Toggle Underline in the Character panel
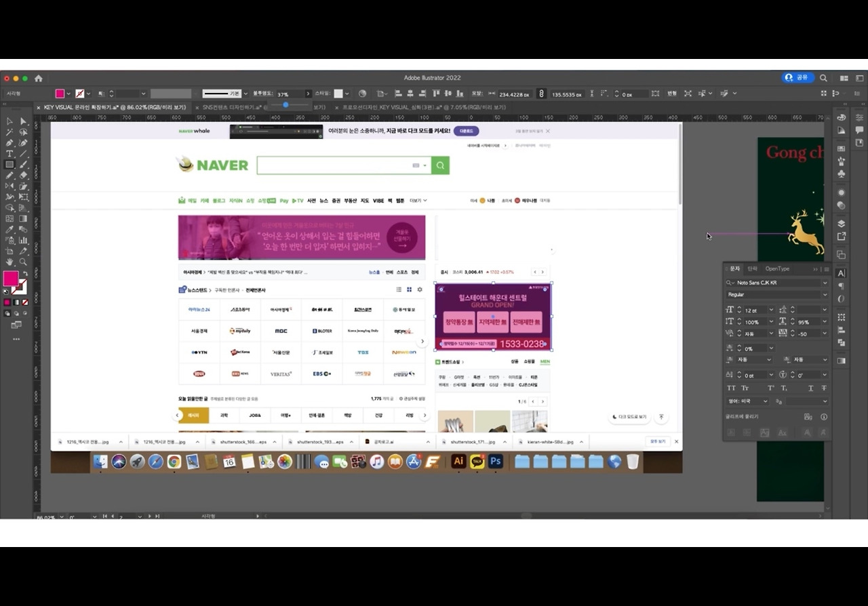 click(810, 388)
